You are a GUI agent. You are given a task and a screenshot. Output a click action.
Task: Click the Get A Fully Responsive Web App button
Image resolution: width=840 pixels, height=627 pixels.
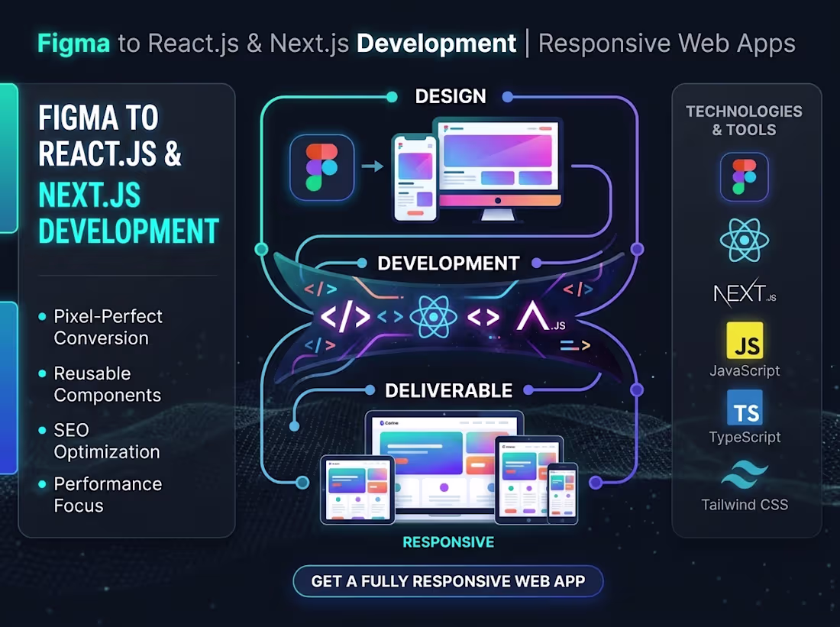coord(447,581)
